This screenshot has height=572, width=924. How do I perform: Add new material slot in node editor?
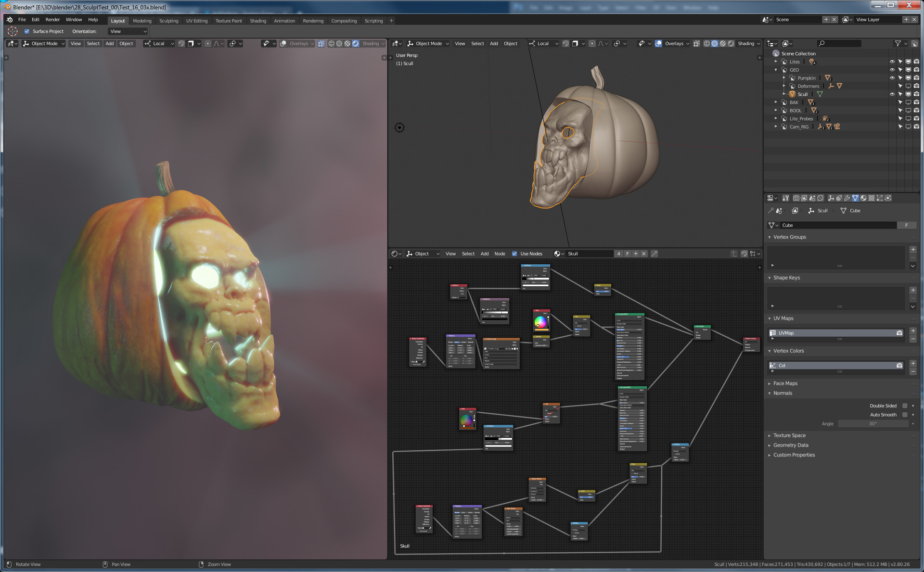point(636,254)
